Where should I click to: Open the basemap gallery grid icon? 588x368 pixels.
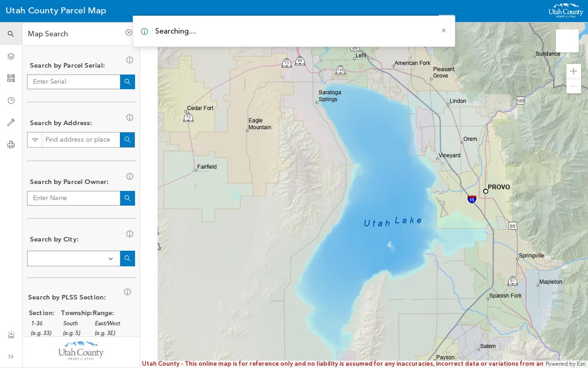11,78
